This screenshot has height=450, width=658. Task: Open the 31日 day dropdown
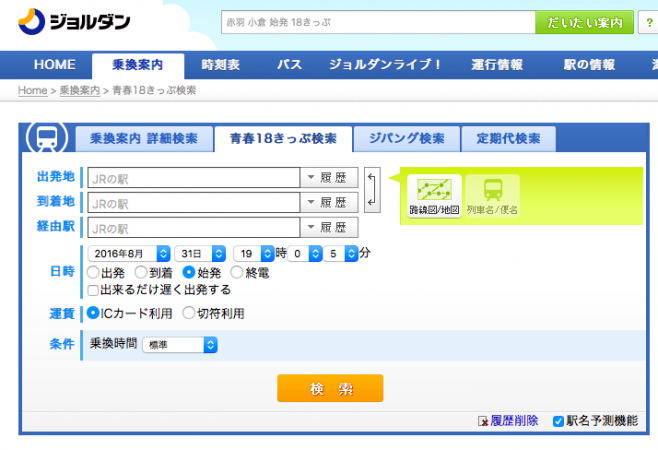[200, 254]
